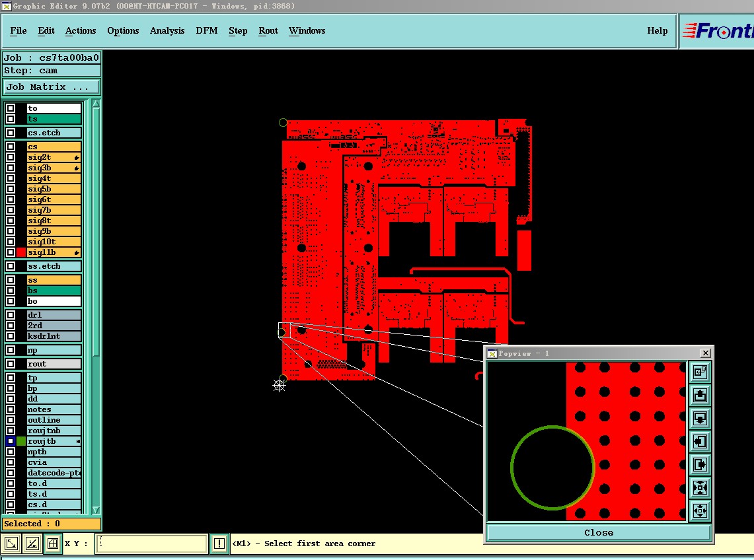Select the datecode-pt layer row

54,473
